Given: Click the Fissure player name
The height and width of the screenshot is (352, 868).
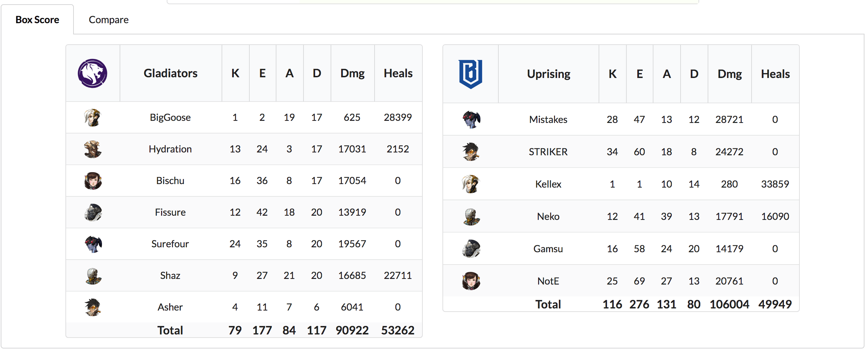Looking at the screenshot, I should [170, 212].
